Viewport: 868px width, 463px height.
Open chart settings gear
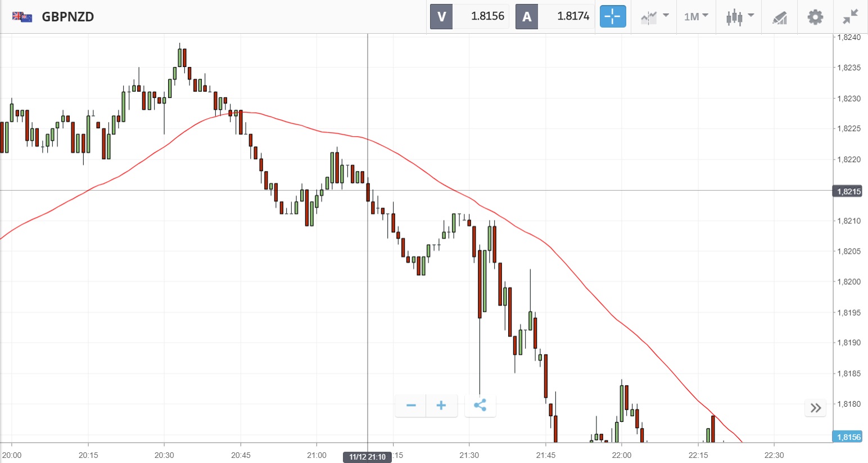pos(815,17)
